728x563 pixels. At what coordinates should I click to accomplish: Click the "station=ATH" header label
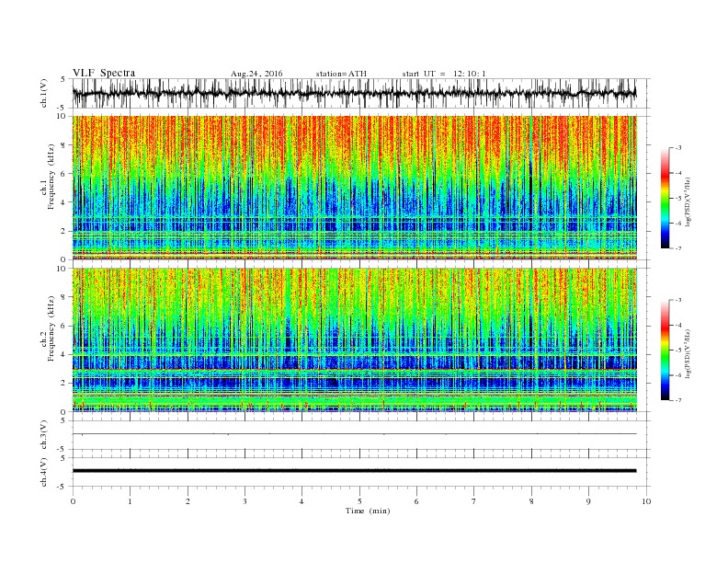click(341, 74)
